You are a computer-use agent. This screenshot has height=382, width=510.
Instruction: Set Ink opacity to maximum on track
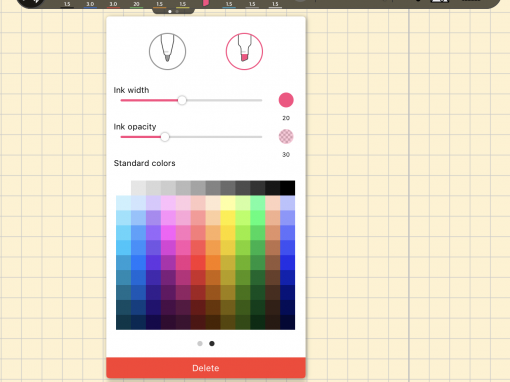coord(261,137)
